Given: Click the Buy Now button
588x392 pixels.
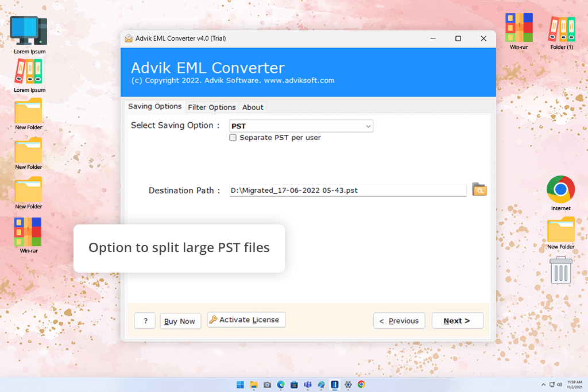Looking at the screenshot, I should click(x=180, y=321).
